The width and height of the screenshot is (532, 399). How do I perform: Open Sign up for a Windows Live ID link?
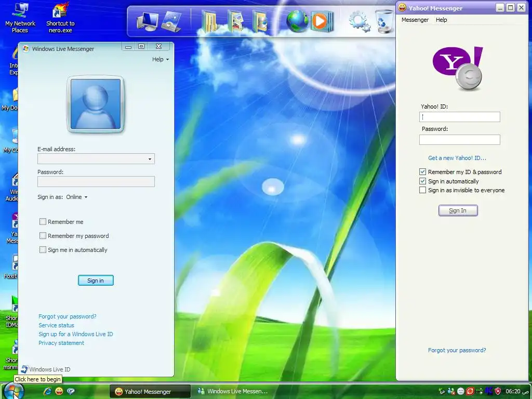point(76,334)
